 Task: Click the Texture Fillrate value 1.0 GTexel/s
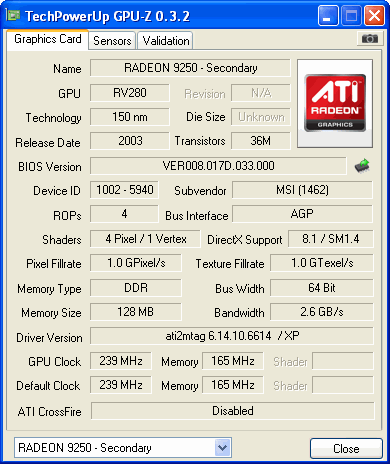(x=322, y=263)
